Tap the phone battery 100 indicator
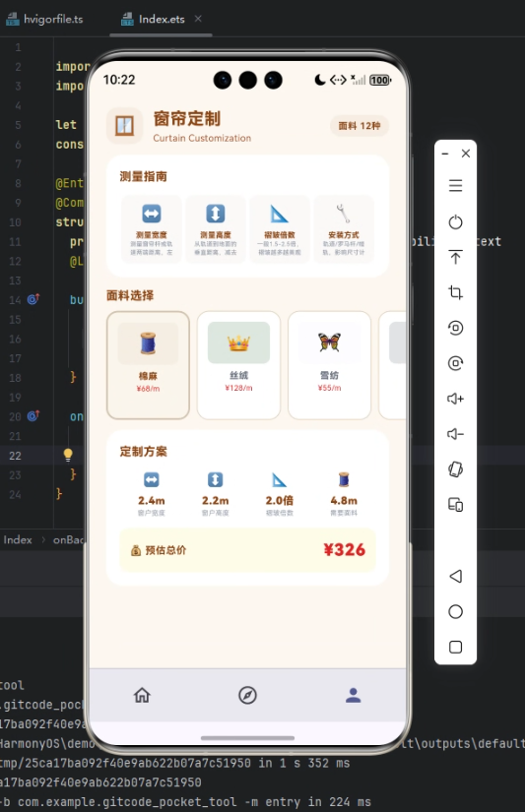This screenshot has width=525, height=812. 380,80
